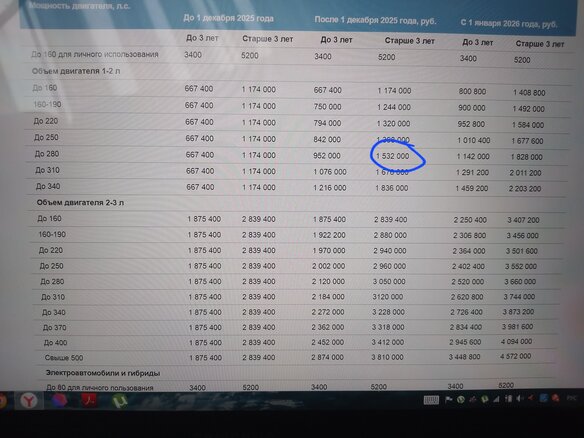The height and width of the screenshot is (438, 584).
Task: Select the value 3 810 000
Action: click(387, 357)
